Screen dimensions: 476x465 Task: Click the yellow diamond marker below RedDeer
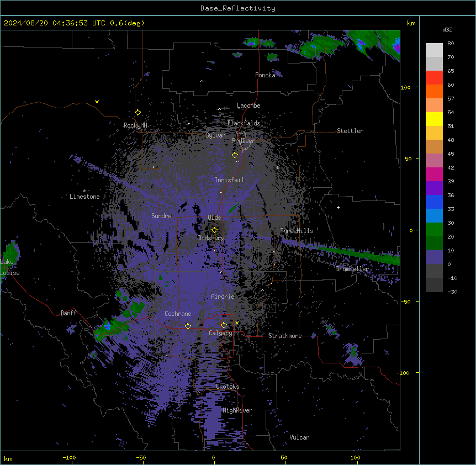pyautogui.click(x=235, y=155)
